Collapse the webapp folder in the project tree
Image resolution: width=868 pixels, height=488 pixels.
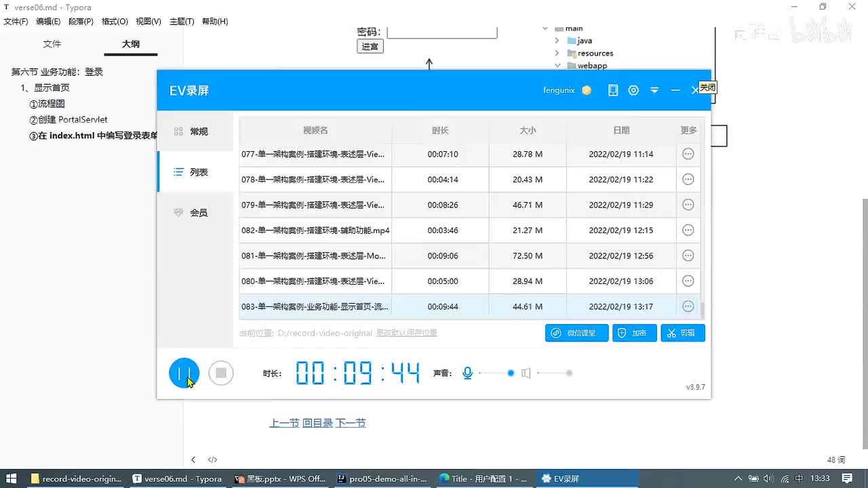point(557,65)
